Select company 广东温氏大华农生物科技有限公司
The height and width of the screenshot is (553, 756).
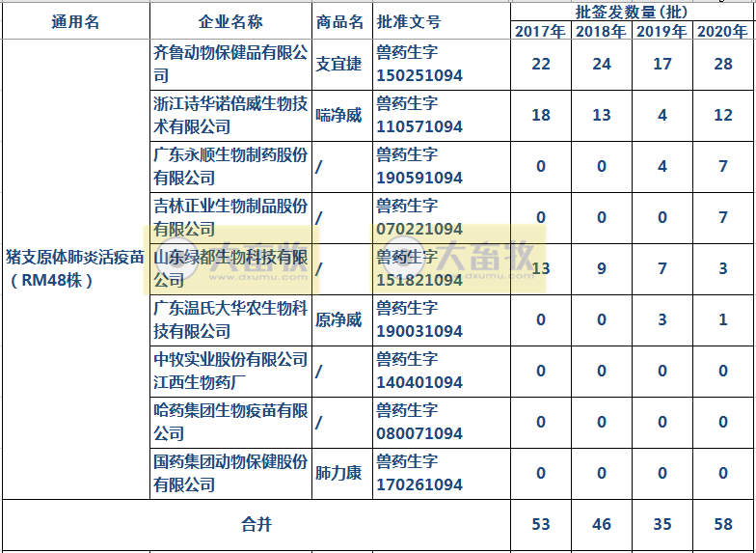tap(231, 320)
